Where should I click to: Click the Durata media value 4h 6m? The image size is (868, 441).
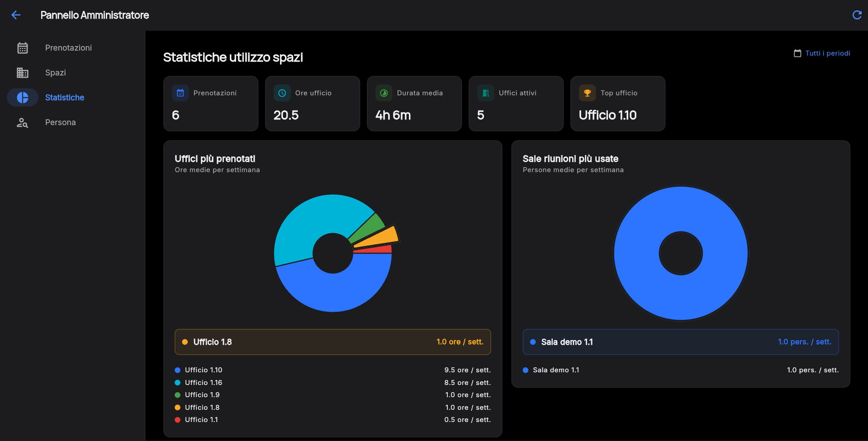click(x=393, y=115)
